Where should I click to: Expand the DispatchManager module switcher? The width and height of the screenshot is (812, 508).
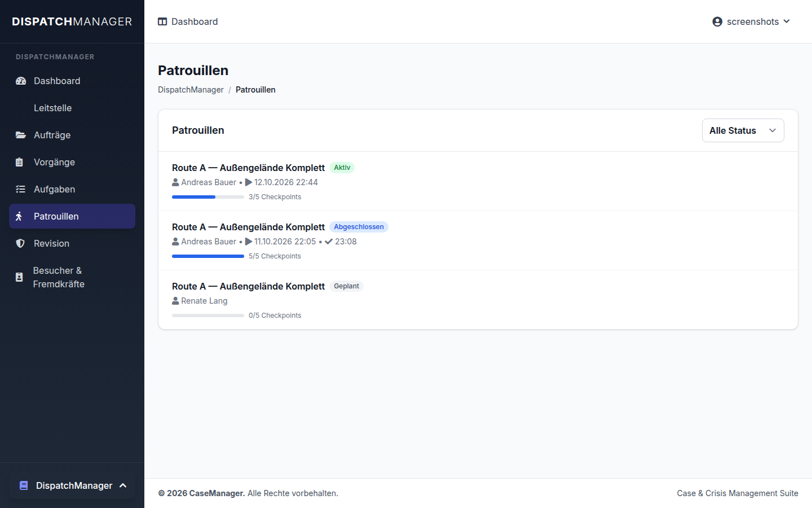[72, 485]
